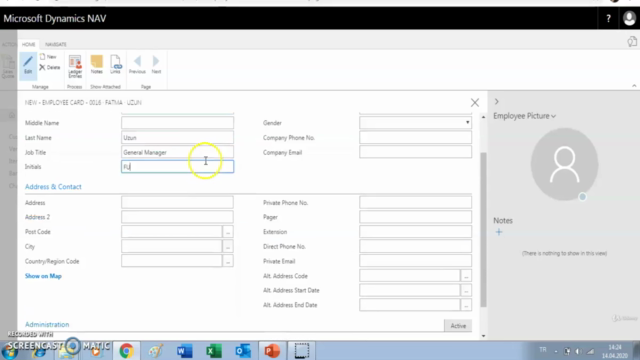This screenshot has height=360, width=640.
Task: Open PowerPoint from the taskbar
Action: tap(272, 351)
